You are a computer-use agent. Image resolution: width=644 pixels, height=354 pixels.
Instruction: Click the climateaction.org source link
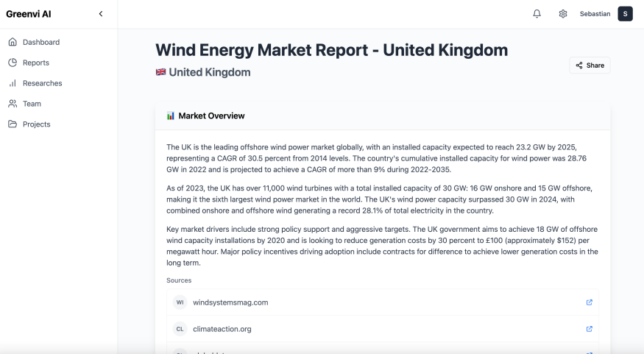(x=222, y=329)
